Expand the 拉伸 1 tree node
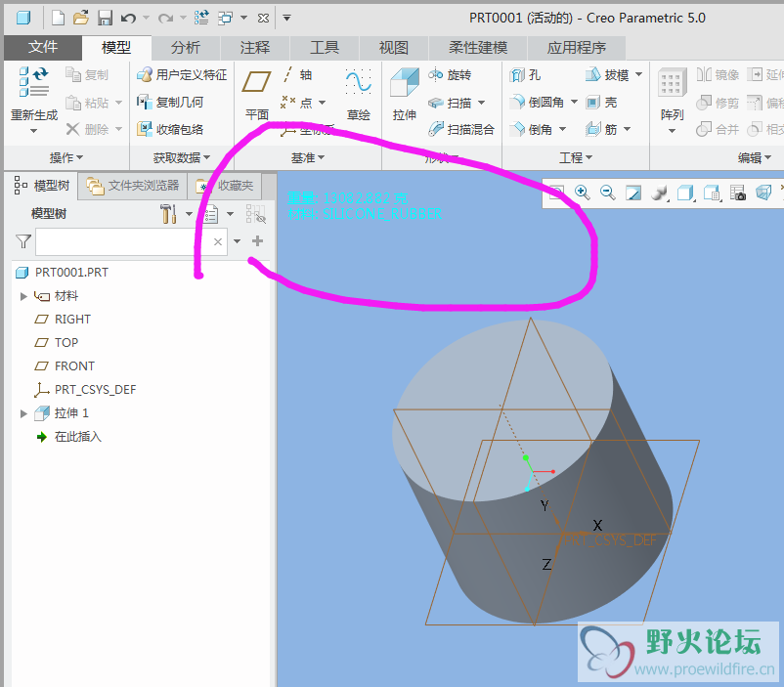Viewport: 784px width, 687px height. pos(23,413)
